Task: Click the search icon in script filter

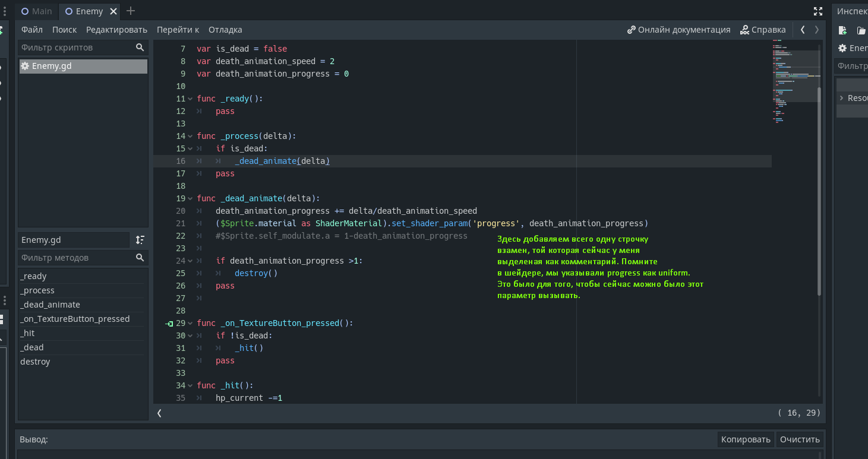Action: [x=140, y=48]
